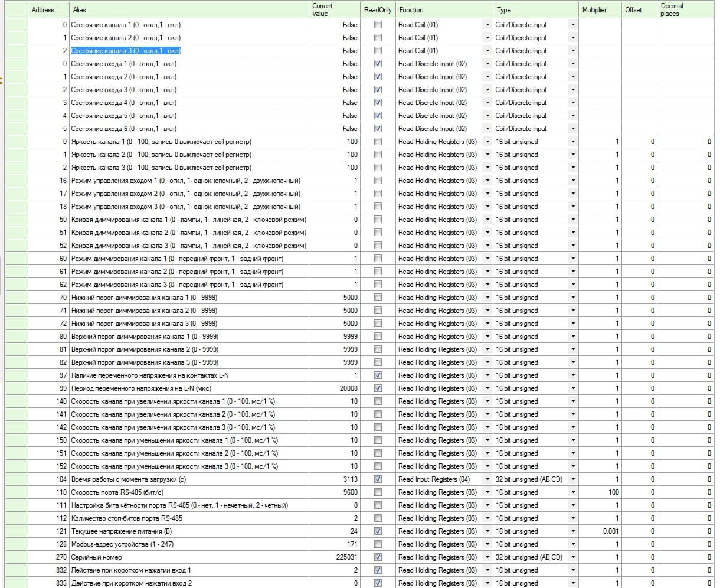Click the Type column header
The height and width of the screenshot is (588, 720).
click(x=535, y=10)
